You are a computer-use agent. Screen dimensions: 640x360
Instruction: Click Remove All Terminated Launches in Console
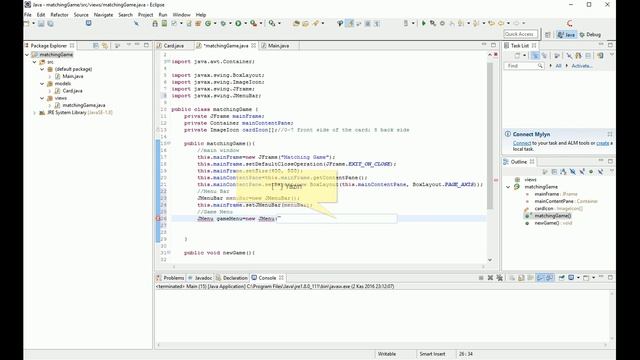tap(499, 278)
